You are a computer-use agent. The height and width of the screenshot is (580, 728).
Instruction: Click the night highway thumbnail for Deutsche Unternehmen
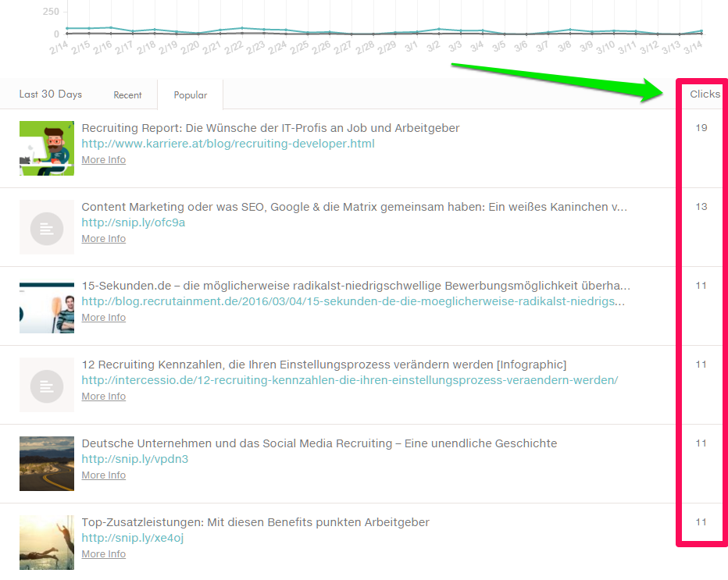(x=46, y=463)
